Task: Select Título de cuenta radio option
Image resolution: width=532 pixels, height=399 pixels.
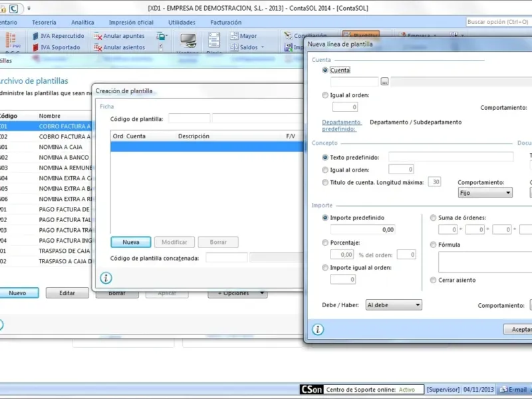Action: 325,182
